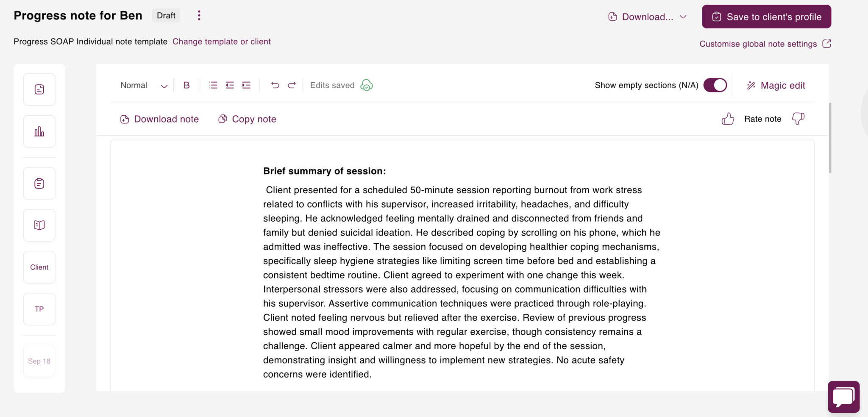This screenshot has height=417, width=868.
Task: Rate the note with thumbs up
Action: pos(728,119)
